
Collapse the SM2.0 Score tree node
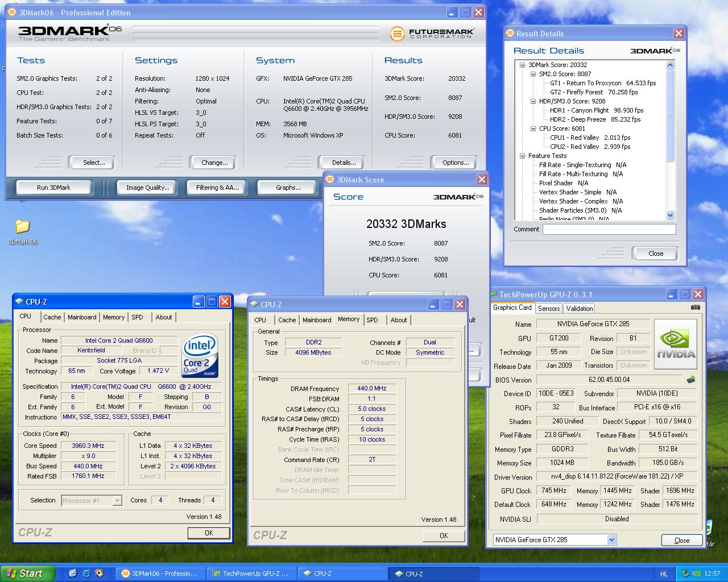point(533,74)
